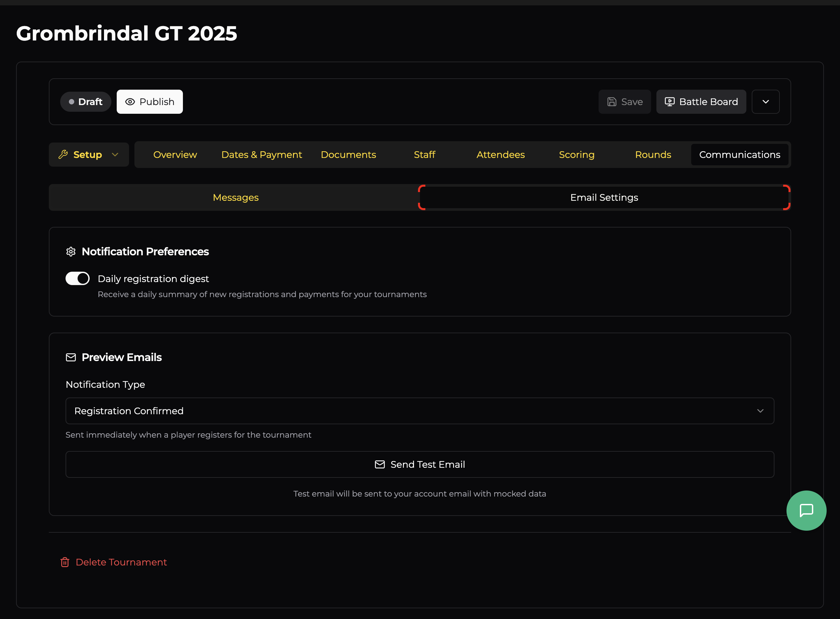
Task: Select the Attendees tab
Action: pos(500,154)
